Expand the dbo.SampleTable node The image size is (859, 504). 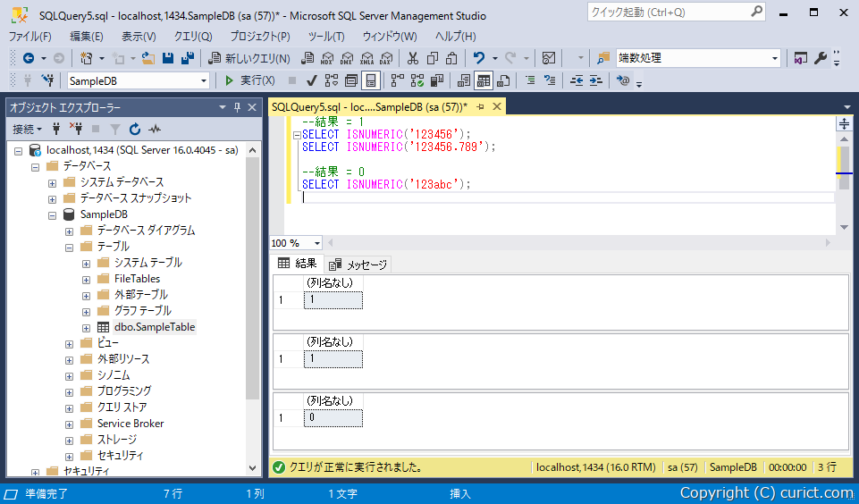[x=86, y=328]
